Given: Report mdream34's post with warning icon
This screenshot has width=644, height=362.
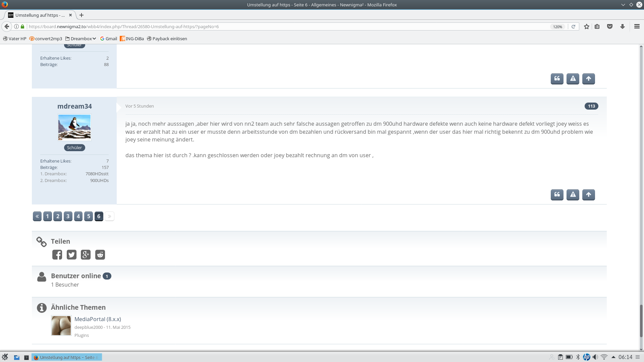Looking at the screenshot, I should [573, 195].
